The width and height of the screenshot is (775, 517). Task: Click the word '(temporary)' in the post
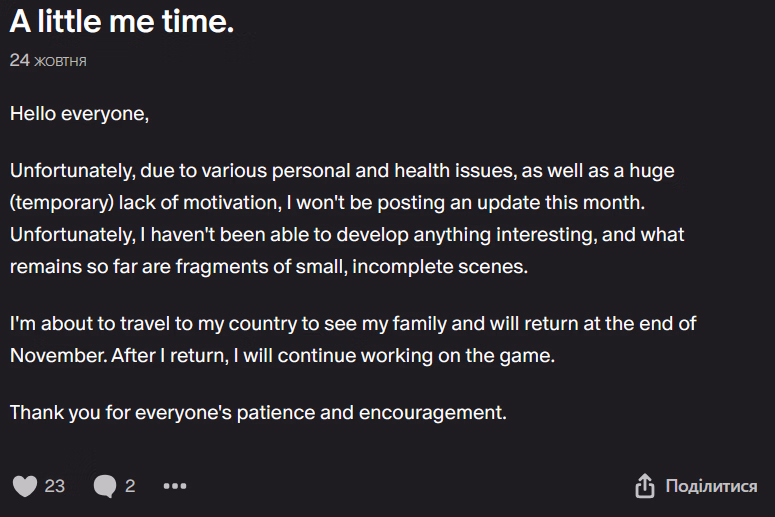click(63, 203)
